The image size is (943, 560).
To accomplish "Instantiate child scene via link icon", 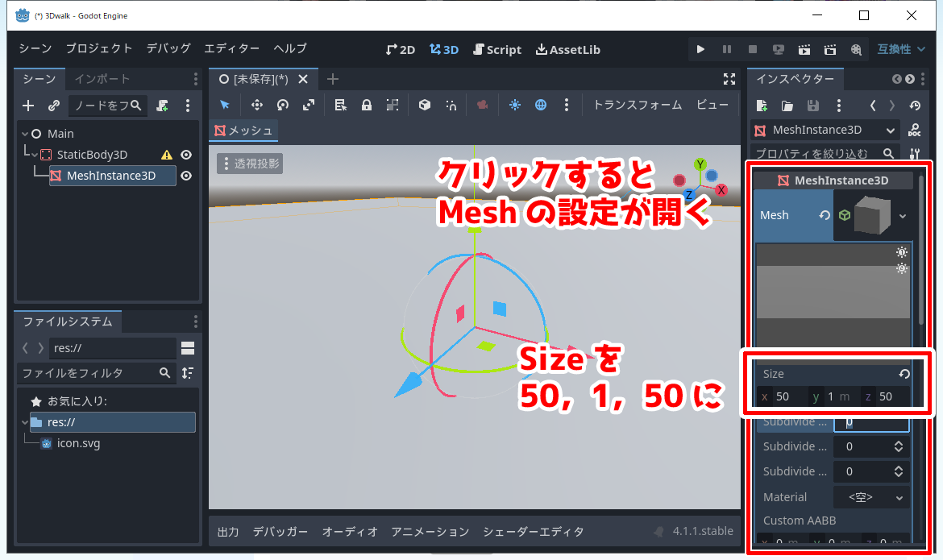I will click(x=54, y=106).
